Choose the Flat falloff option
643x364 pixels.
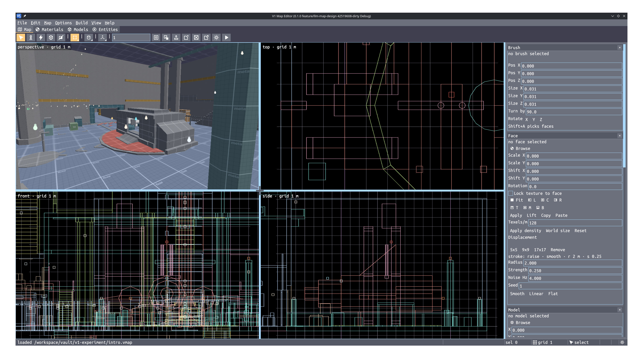point(553,294)
